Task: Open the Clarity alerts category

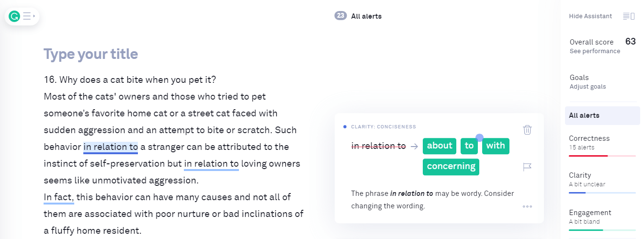Action: tap(580, 175)
